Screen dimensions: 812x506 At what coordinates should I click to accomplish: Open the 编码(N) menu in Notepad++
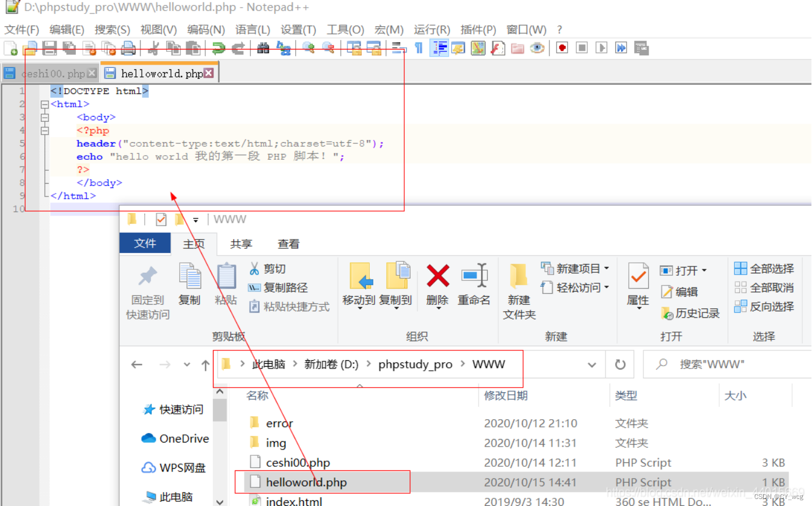(x=206, y=29)
